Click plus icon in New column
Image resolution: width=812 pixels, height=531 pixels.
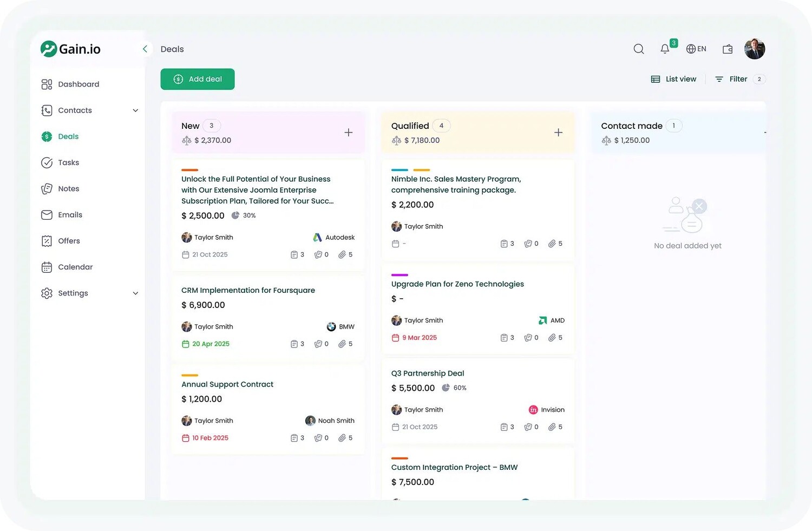point(349,133)
